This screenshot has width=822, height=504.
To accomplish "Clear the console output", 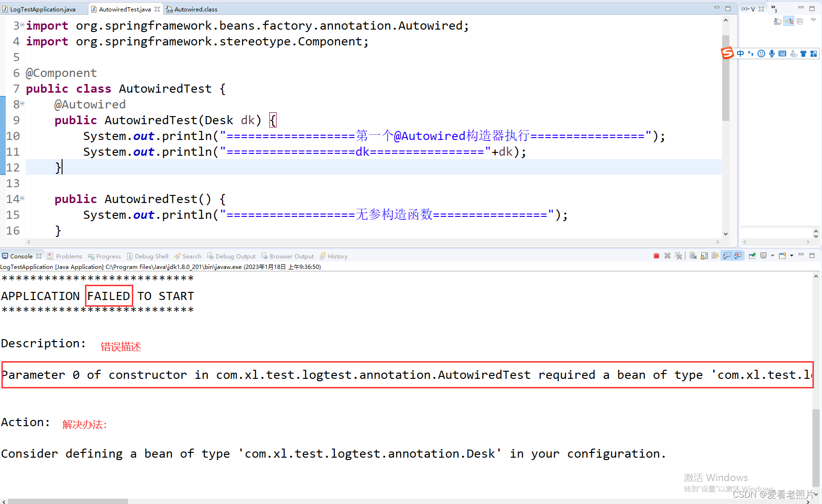I will pos(693,256).
